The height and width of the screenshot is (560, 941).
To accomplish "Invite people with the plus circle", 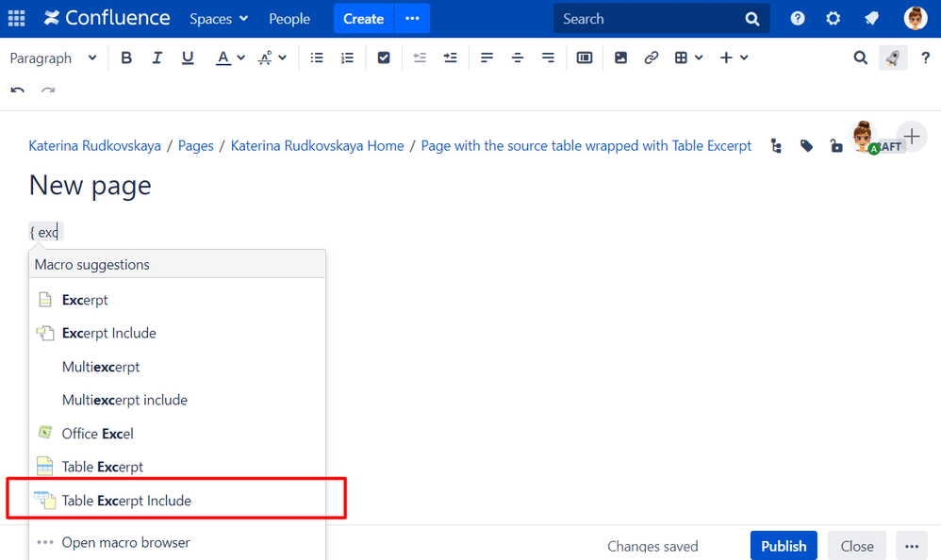I will (912, 137).
